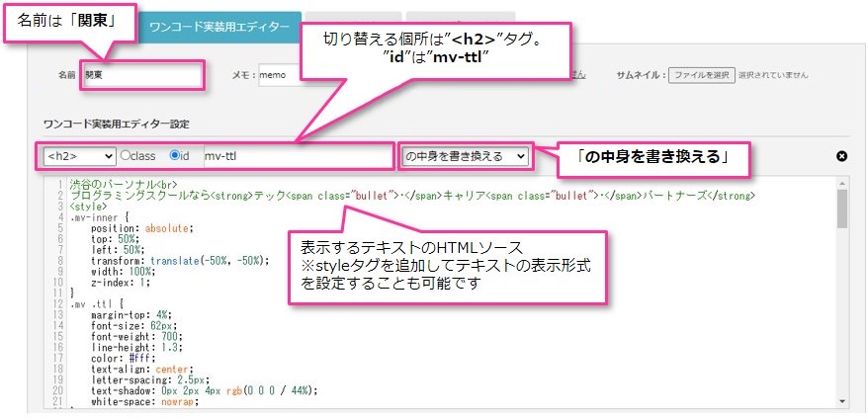Viewport: 868px width, 419px height.
Task: Click the ワンコード実装用エディター設定 heading
Action: (117, 125)
